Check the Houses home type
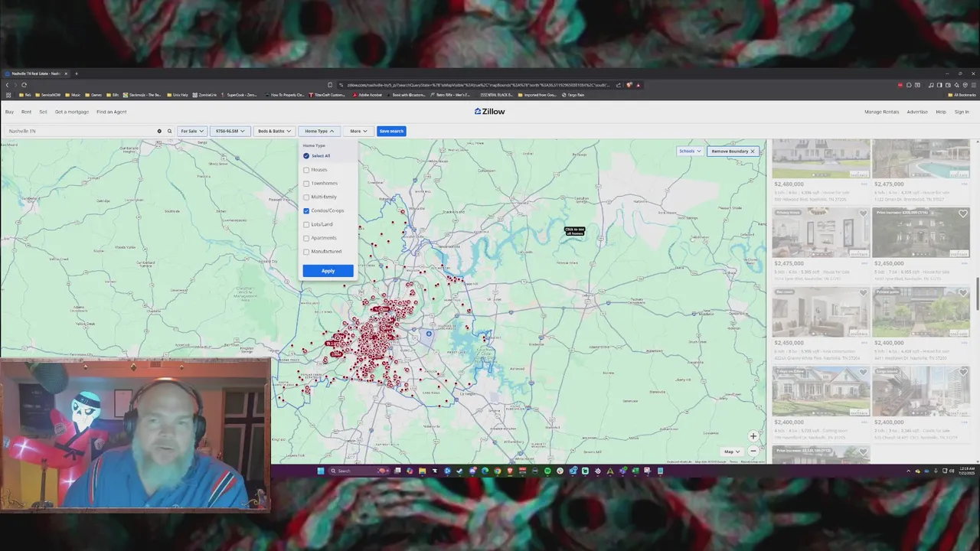 coord(306,170)
